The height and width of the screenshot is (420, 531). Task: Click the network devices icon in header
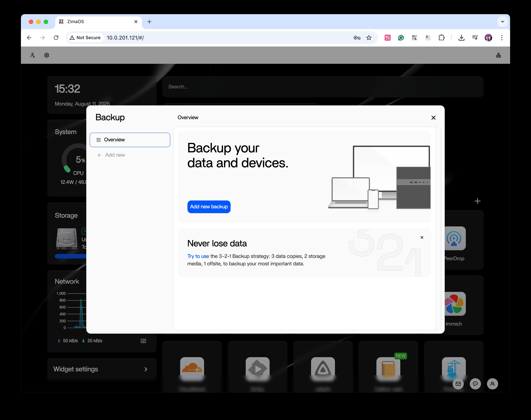(x=498, y=55)
